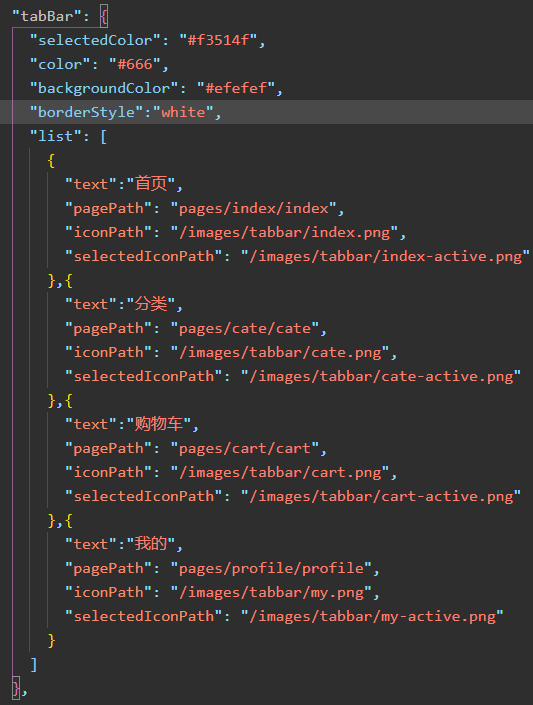Click the opening bracket after "list"
Screen dimensions: 533x705
point(104,137)
